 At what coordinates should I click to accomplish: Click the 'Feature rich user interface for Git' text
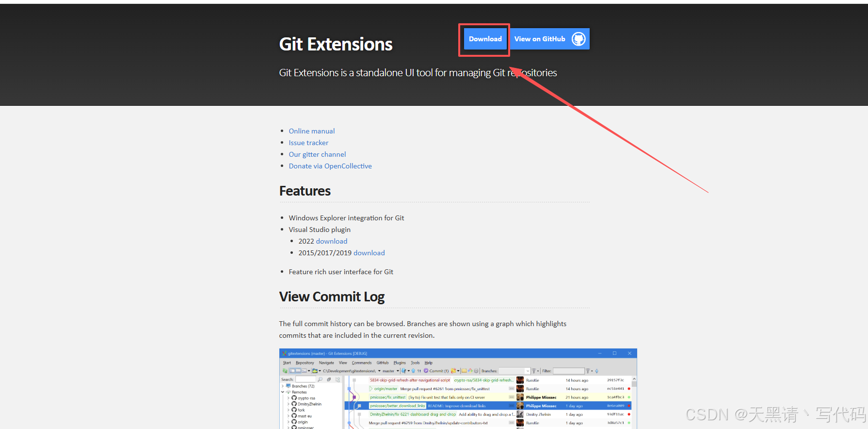tap(341, 272)
